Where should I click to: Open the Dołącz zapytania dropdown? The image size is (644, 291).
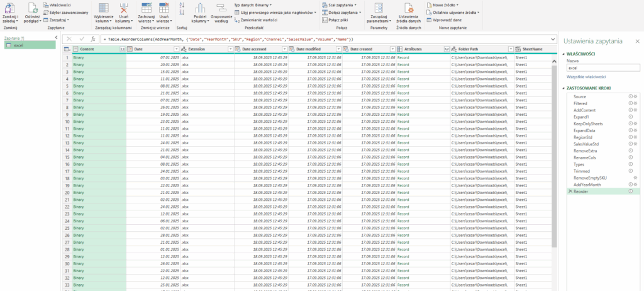(x=341, y=13)
